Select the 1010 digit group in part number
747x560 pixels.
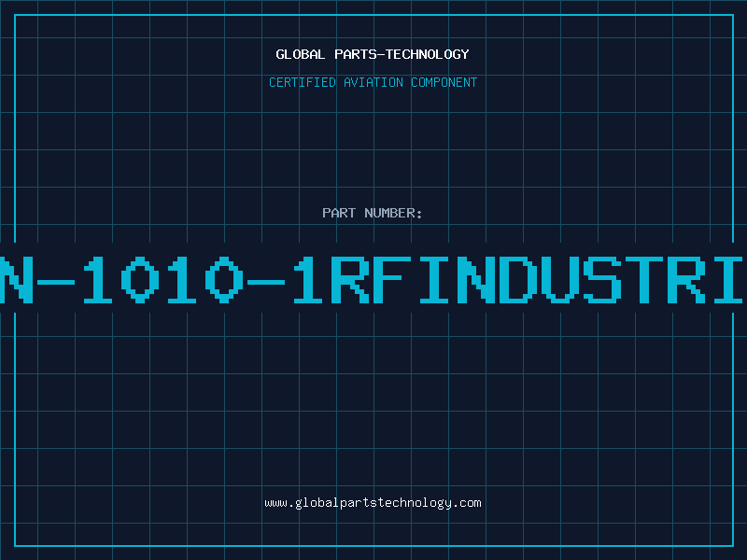coord(164,278)
